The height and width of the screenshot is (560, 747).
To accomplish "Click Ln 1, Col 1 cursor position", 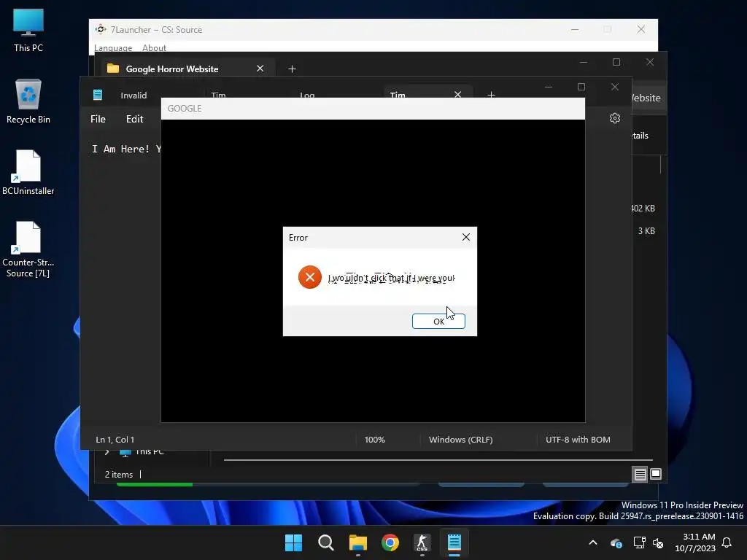I will point(115,440).
